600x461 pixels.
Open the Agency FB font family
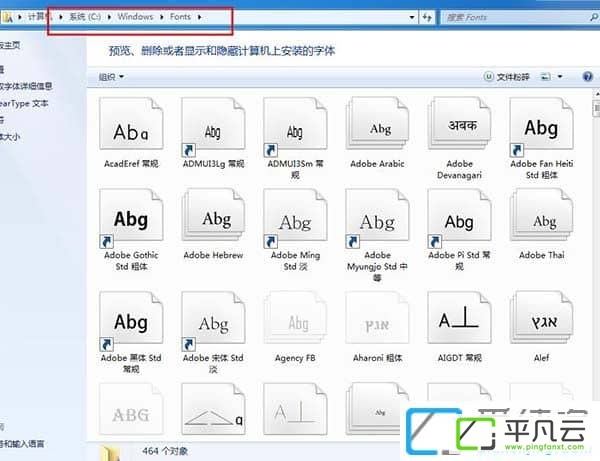pyautogui.click(x=295, y=318)
